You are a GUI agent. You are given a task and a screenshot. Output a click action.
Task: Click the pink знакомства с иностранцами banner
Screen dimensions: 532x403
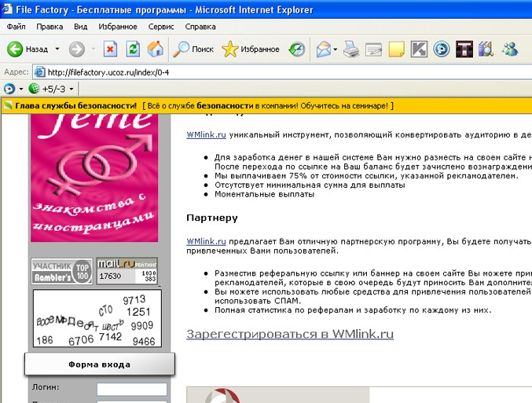pos(94,178)
